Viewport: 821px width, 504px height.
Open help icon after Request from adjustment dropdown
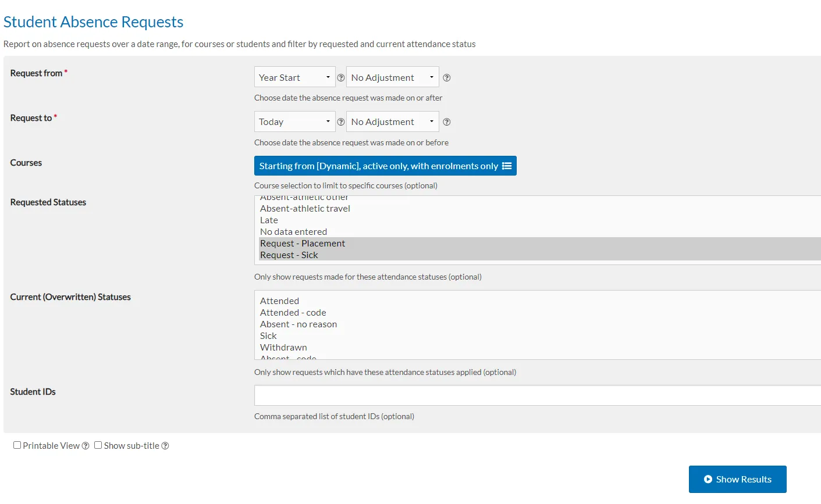point(447,77)
